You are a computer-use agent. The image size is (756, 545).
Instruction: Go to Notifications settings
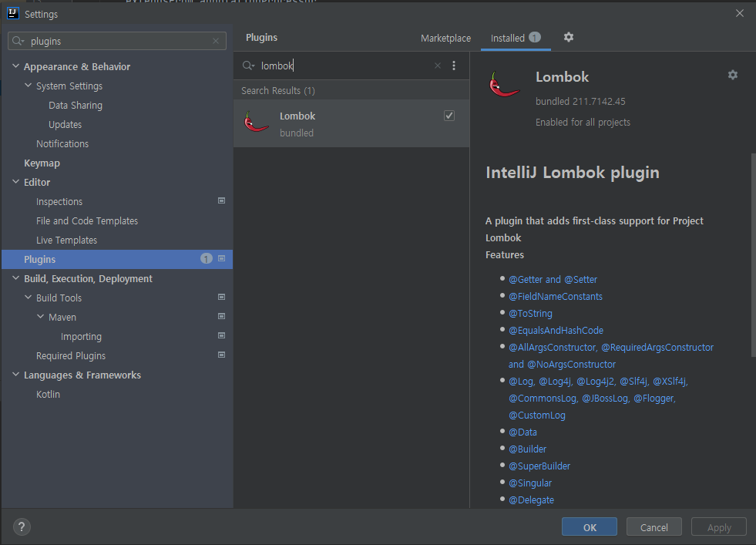click(62, 143)
